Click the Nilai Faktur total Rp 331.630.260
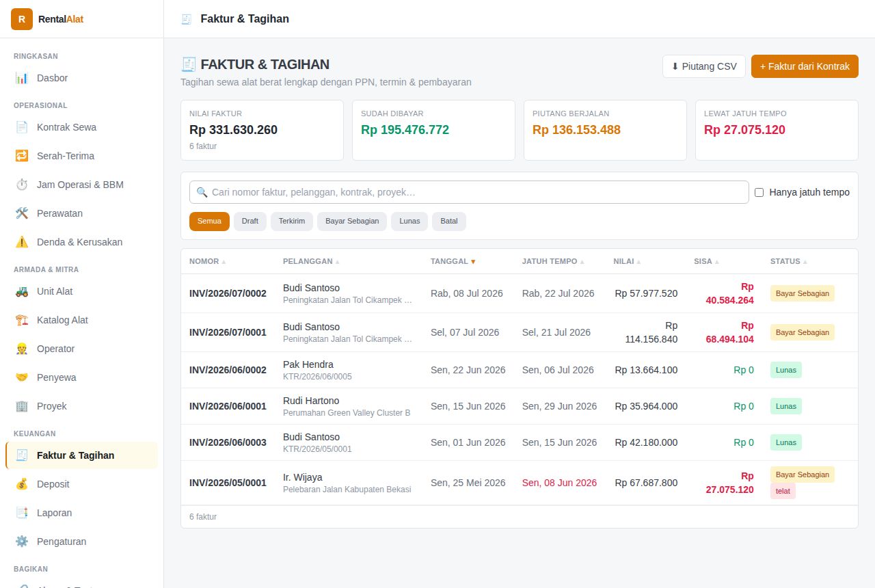875x588 pixels. point(233,130)
